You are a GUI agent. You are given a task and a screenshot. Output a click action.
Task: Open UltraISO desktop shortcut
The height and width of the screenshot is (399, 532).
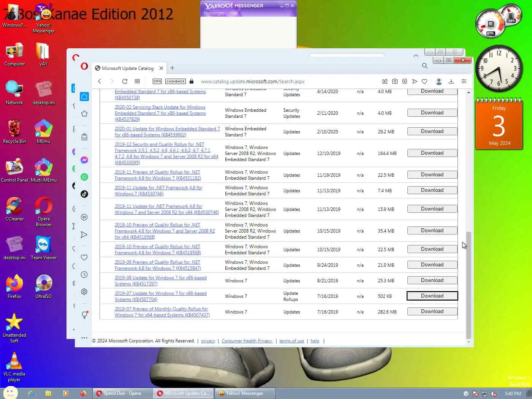[43, 287]
